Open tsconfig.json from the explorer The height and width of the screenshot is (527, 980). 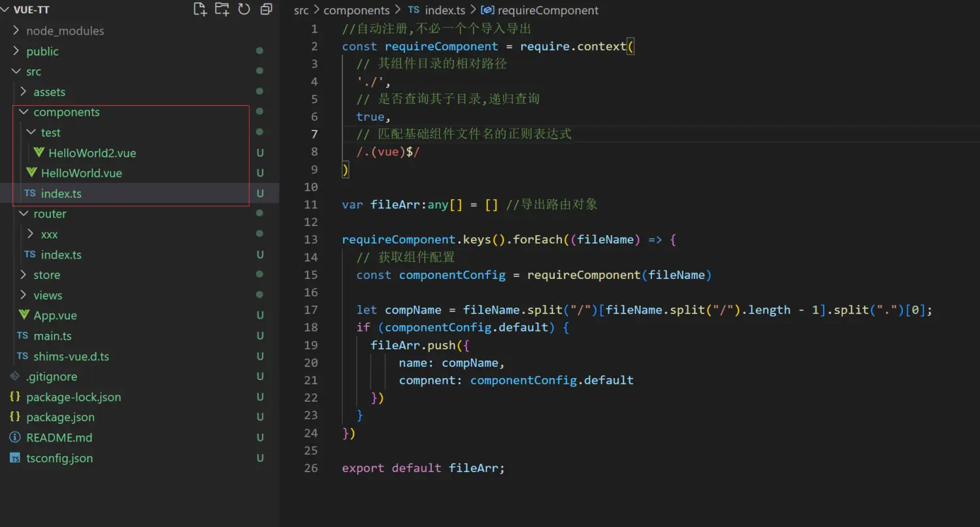point(59,458)
